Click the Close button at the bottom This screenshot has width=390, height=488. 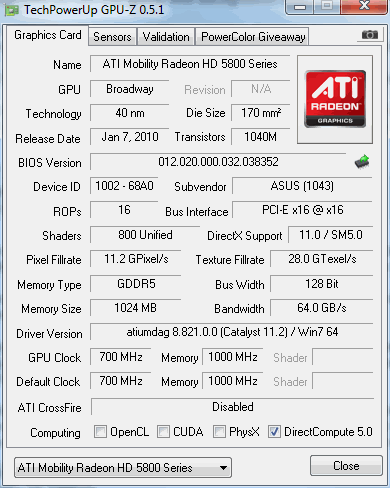pyautogui.click(x=346, y=465)
